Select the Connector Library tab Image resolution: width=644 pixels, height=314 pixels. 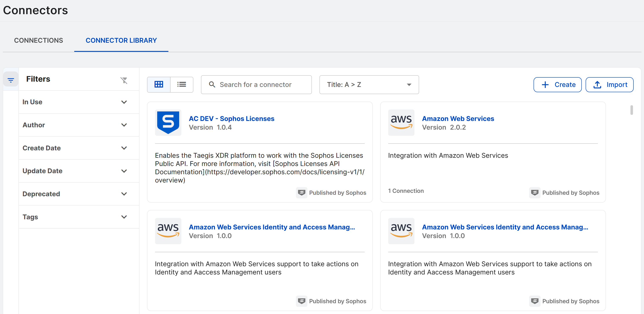coord(121,40)
